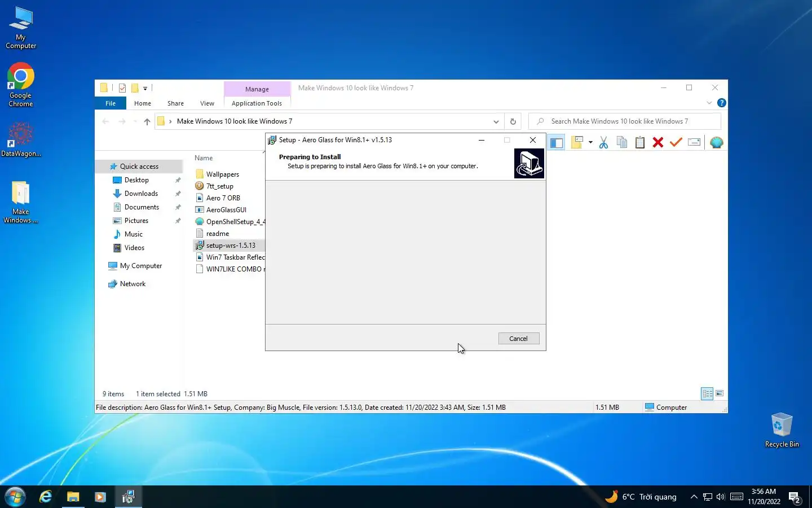Expand the ribbon with the chevron
The height and width of the screenshot is (508, 812).
pyautogui.click(x=709, y=103)
